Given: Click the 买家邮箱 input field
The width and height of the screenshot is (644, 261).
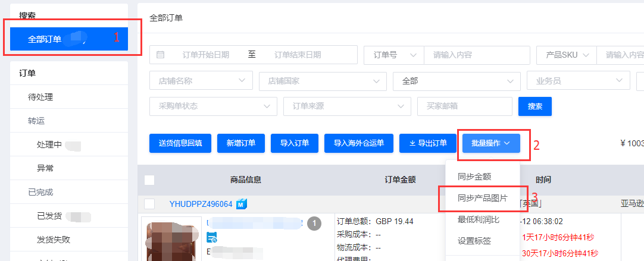Looking at the screenshot, I should pyautogui.click(x=465, y=106).
